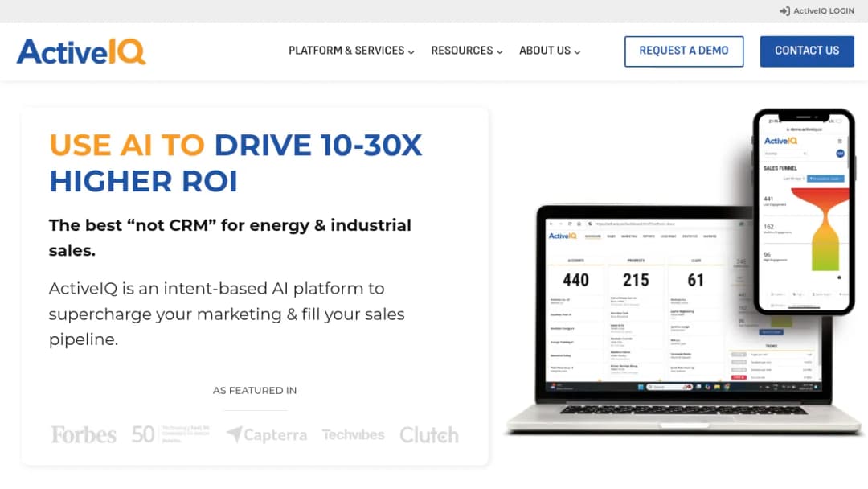868x489 pixels.
Task: Click the Capterra logo
Action: pyautogui.click(x=266, y=435)
